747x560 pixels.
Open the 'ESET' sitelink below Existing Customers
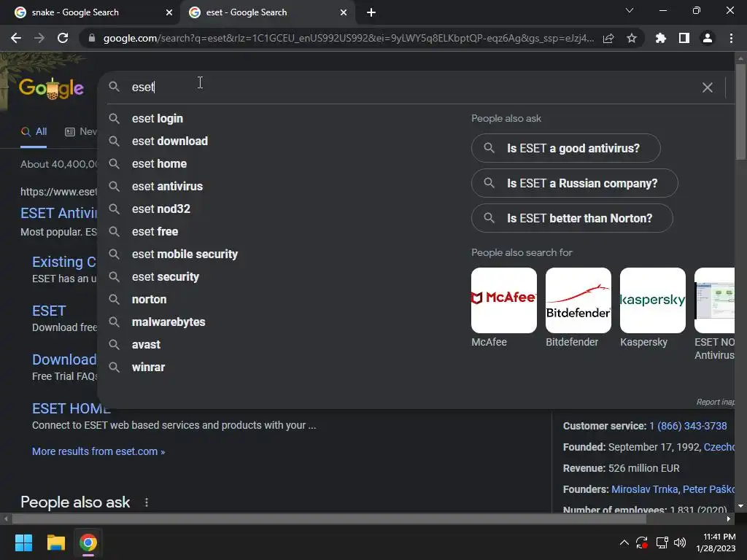click(49, 311)
